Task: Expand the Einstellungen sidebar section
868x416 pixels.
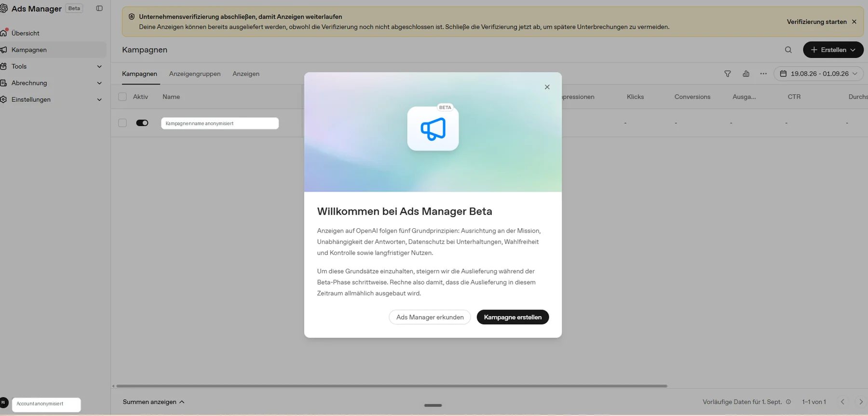Action: point(99,100)
